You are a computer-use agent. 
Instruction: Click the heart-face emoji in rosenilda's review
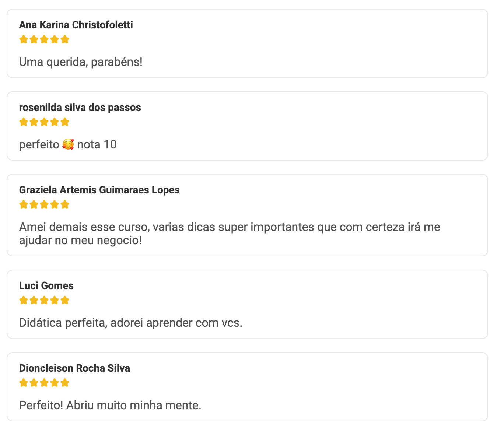point(68,144)
